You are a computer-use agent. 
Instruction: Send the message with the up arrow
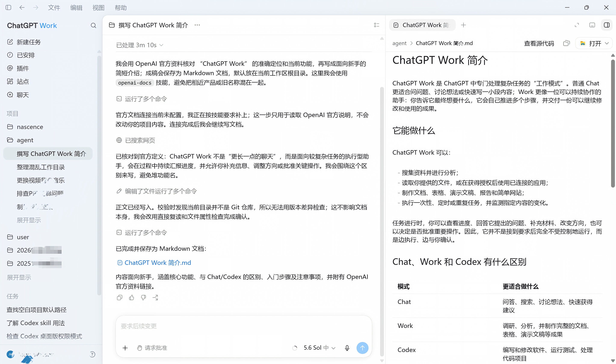(x=362, y=348)
